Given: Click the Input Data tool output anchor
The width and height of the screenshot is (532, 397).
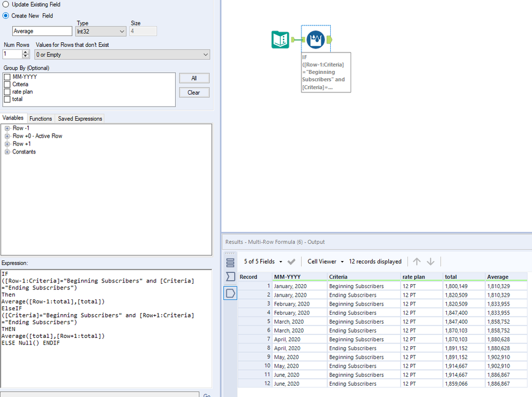Looking at the screenshot, I should coord(293,39).
